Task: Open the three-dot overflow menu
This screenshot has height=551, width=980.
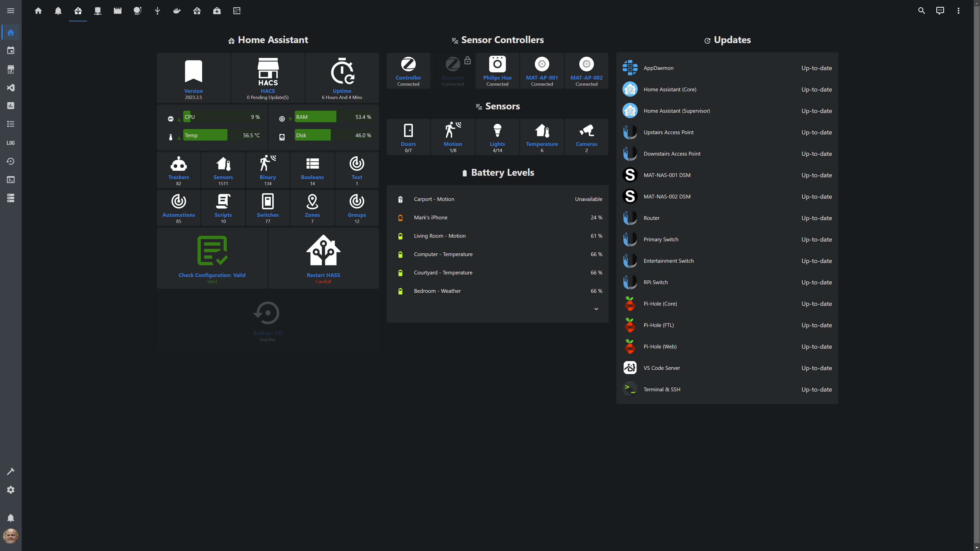Action: [958, 11]
